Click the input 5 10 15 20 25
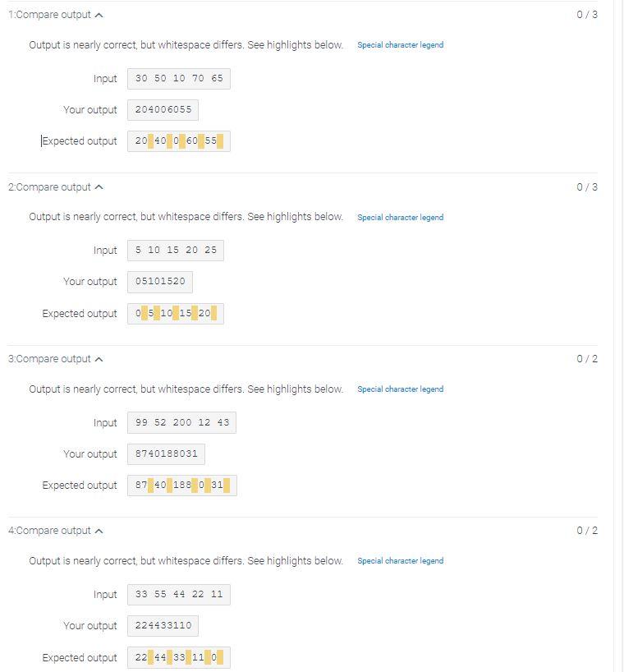Screen dimensions: 624x672 [x=175, y=250]
